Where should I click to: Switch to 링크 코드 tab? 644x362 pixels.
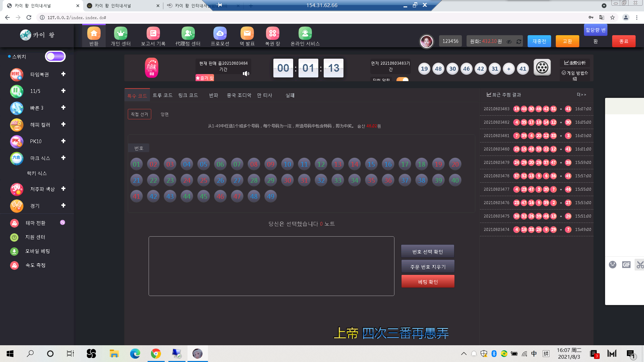tap(188, 96)
